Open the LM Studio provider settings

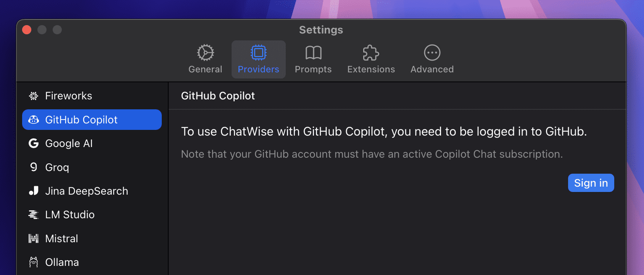coord(70,215)
